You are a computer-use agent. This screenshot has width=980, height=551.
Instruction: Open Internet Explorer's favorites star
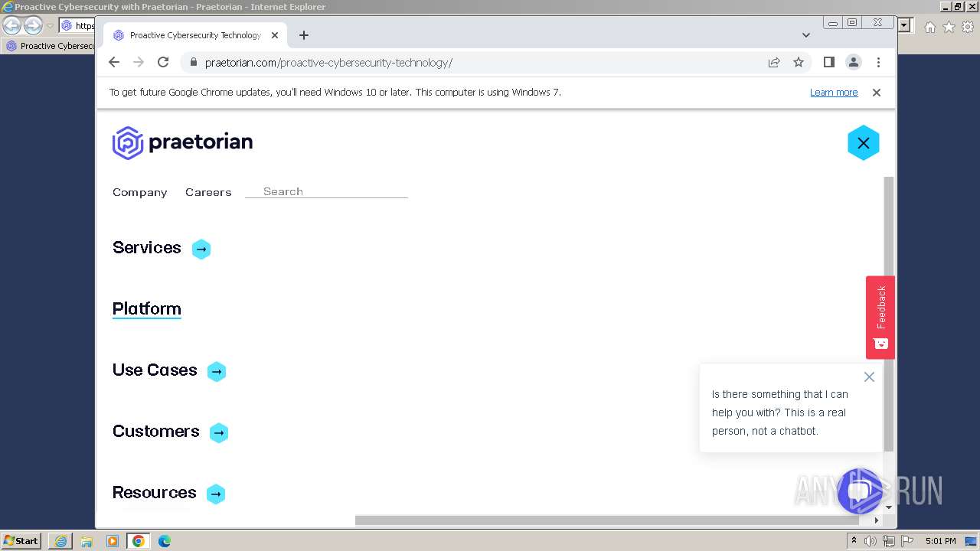coord(949,27)
